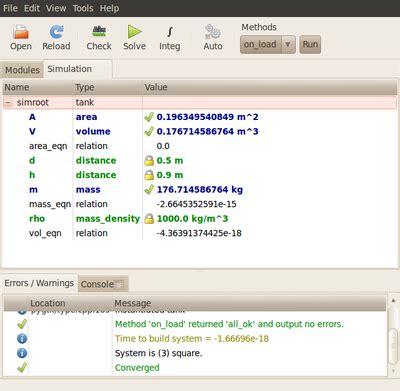Launch the Integ integrator tool
This screenshot has height=391, width=400.
point(170,37)
